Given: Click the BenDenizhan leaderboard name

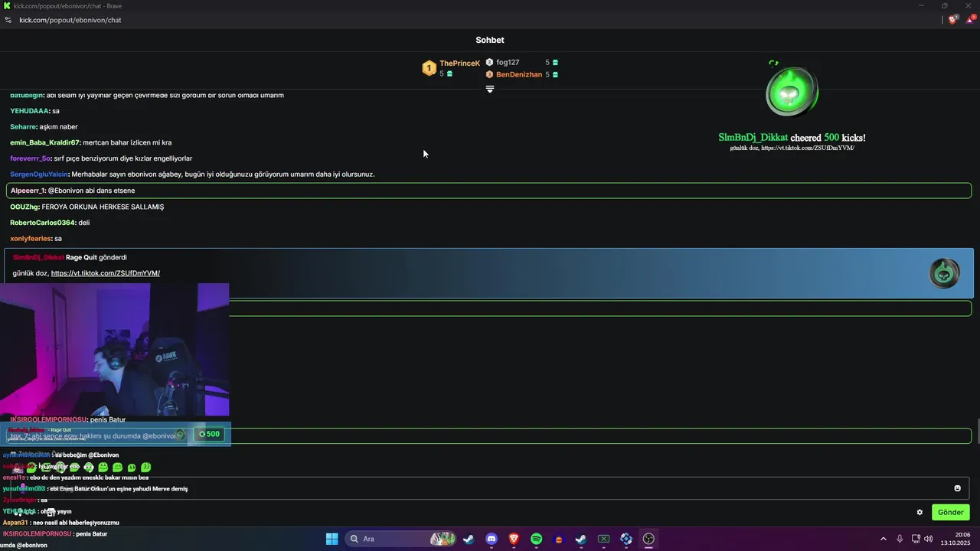Looking at the screenshot, I should [x=519, y=74].
